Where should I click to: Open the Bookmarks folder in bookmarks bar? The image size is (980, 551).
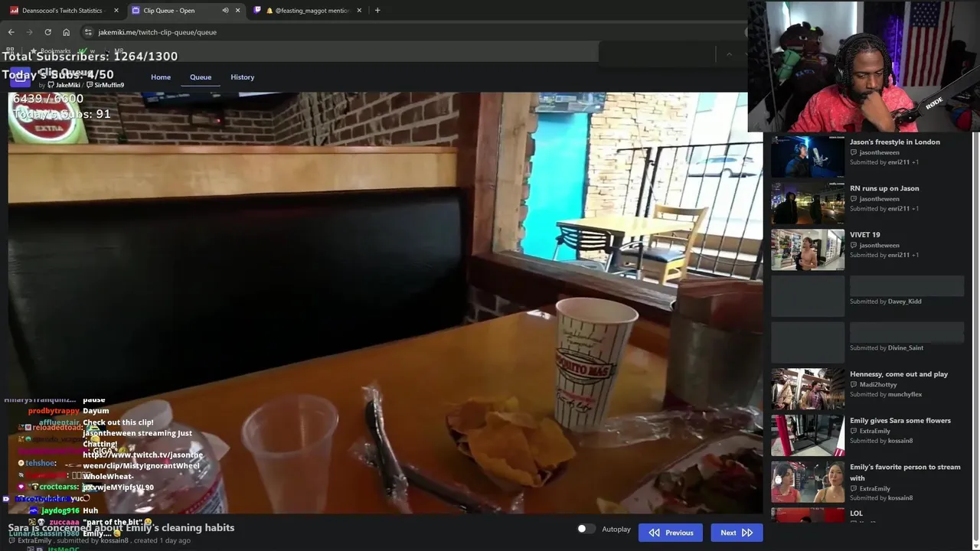[x=51, y=51]
